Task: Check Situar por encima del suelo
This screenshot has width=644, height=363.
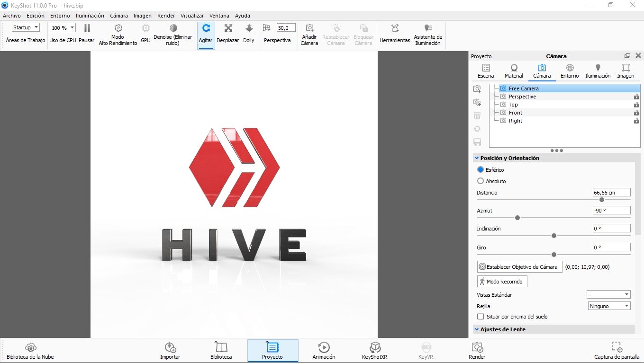Action: (481, 317)
